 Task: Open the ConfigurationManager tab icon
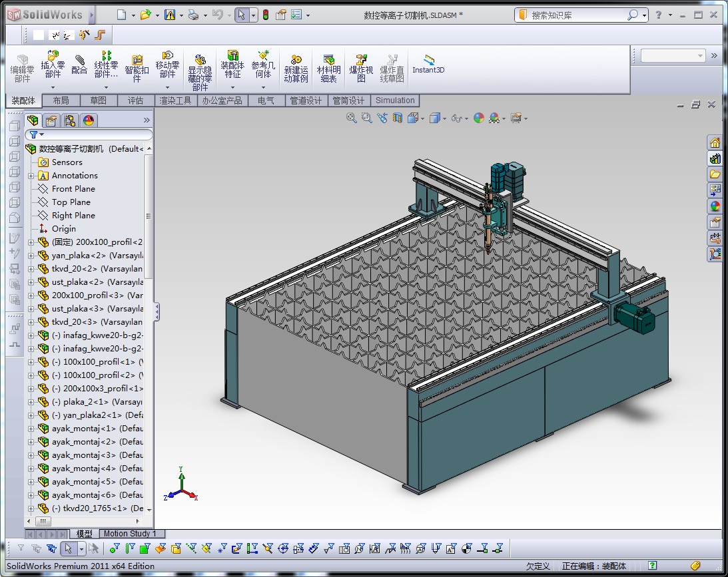tap(70, 120)
